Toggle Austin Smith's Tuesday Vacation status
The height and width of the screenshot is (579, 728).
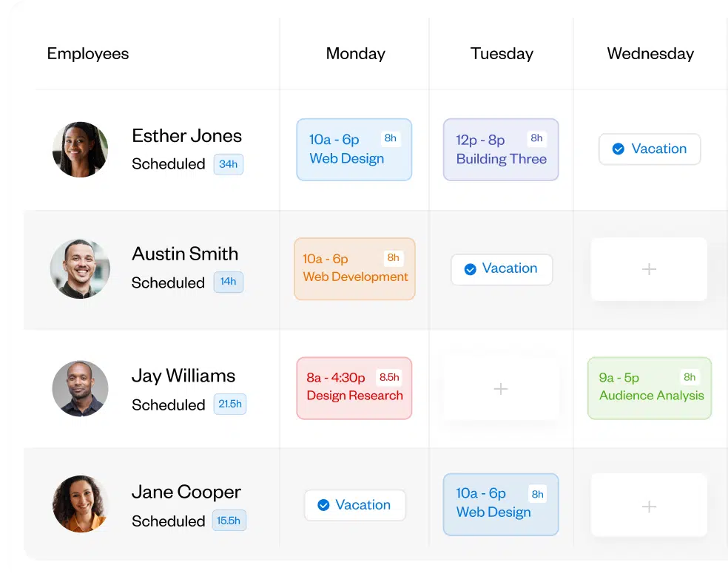click(x=502, y=269)
